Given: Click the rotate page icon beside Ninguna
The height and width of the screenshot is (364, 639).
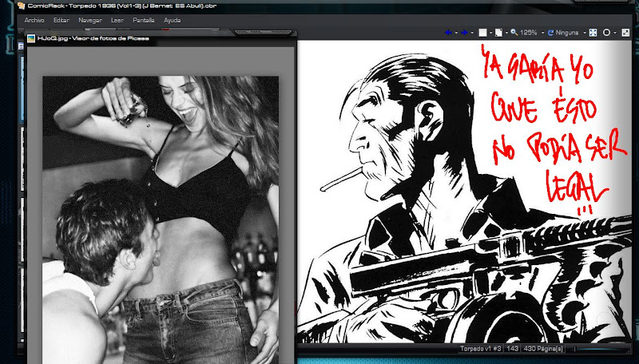Looking at the screenshot, I should coord(550,33).
